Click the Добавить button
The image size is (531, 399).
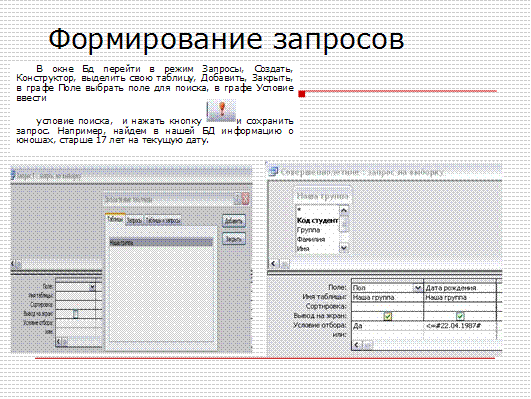tap(234, 221)
